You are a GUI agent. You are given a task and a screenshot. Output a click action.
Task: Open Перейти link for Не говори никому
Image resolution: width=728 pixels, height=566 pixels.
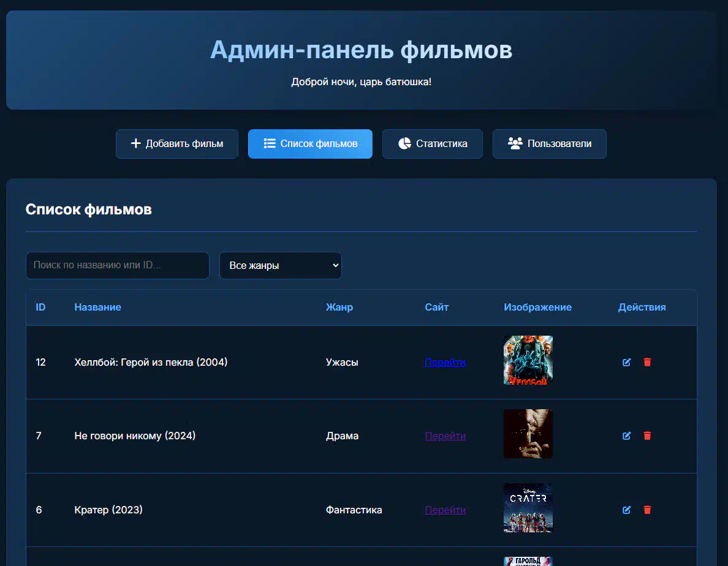coord(445,436)
